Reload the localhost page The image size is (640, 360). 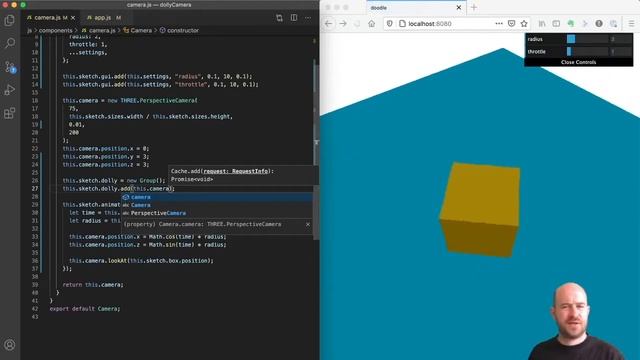coord(357,24)
